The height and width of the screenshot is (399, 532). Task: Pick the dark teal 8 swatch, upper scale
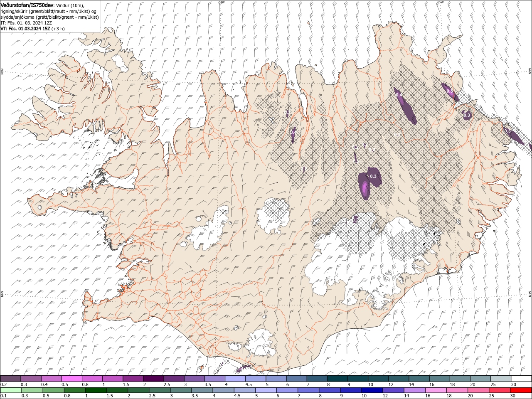point(337,378)
